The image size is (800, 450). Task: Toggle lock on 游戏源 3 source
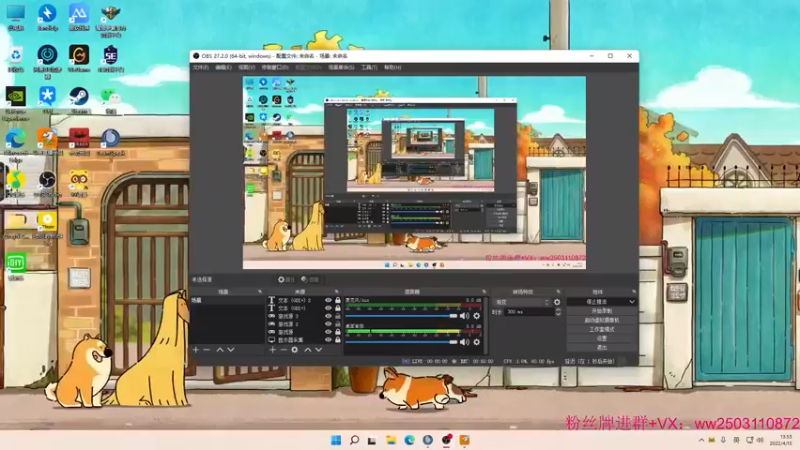337,316
